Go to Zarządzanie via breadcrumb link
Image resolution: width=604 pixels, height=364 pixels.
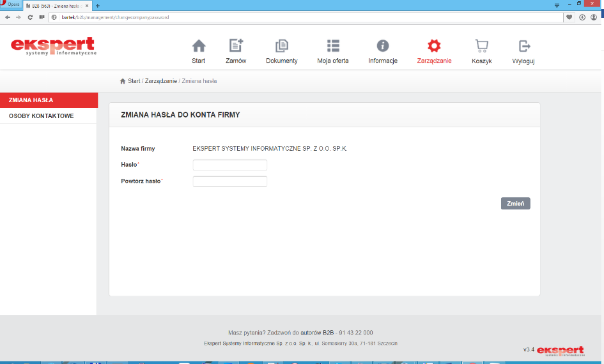click(x=161, y=81)
